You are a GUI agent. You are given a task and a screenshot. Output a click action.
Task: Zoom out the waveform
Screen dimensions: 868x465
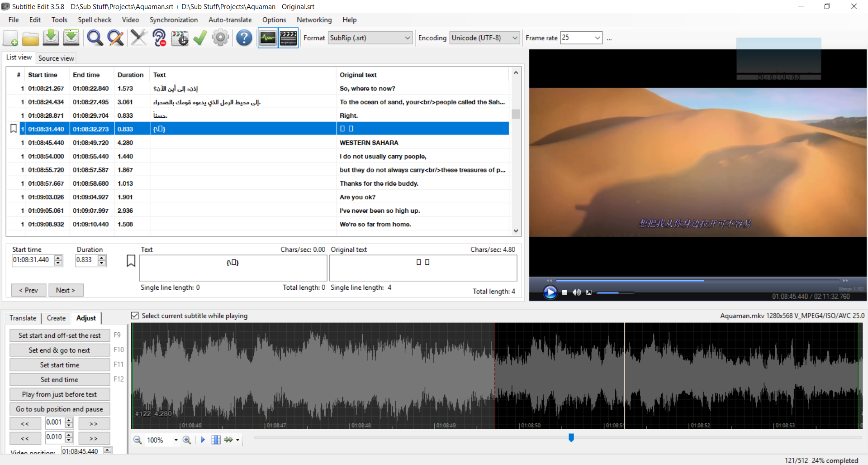click(x=138, y=440)
